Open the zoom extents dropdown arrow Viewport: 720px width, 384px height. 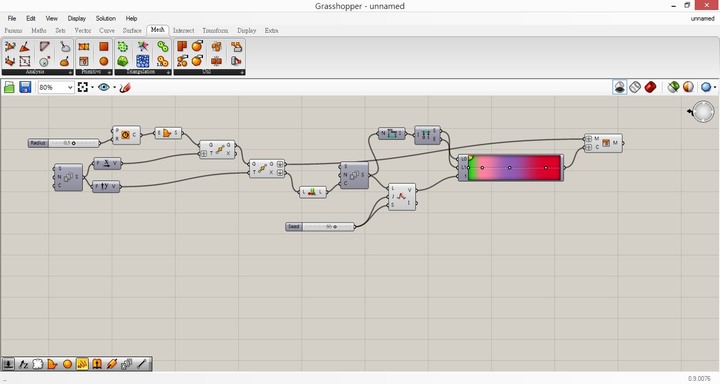(x=92, y=87)
